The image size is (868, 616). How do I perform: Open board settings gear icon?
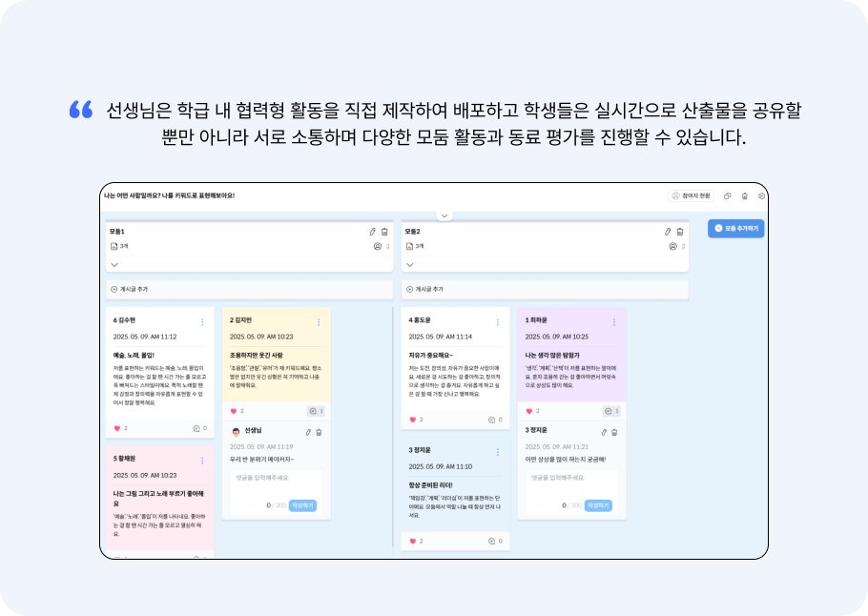[761, 195]
